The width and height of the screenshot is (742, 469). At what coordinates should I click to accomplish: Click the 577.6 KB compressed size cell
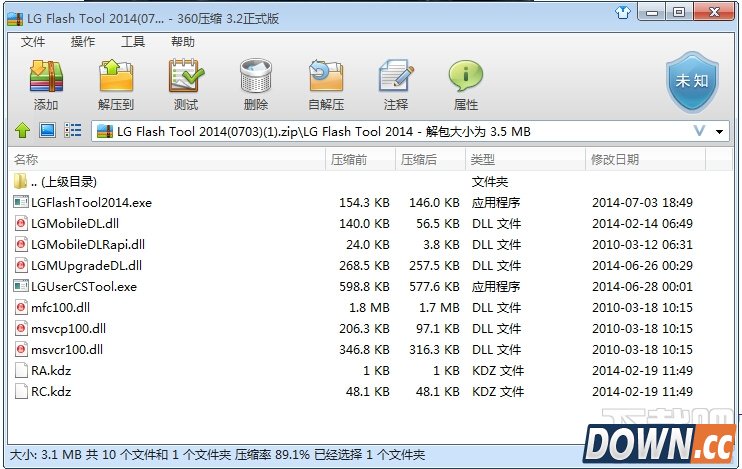click(x=434, y=286)
